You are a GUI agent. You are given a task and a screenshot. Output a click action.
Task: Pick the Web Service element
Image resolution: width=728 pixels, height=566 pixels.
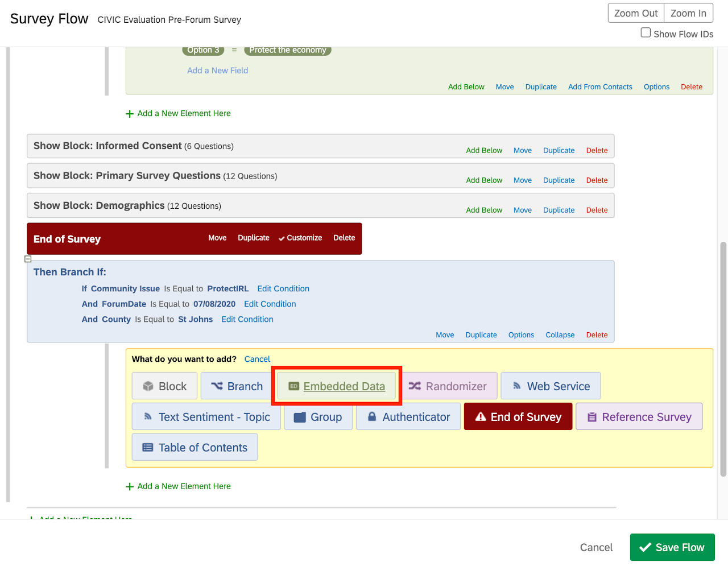(x=551, y=386)
